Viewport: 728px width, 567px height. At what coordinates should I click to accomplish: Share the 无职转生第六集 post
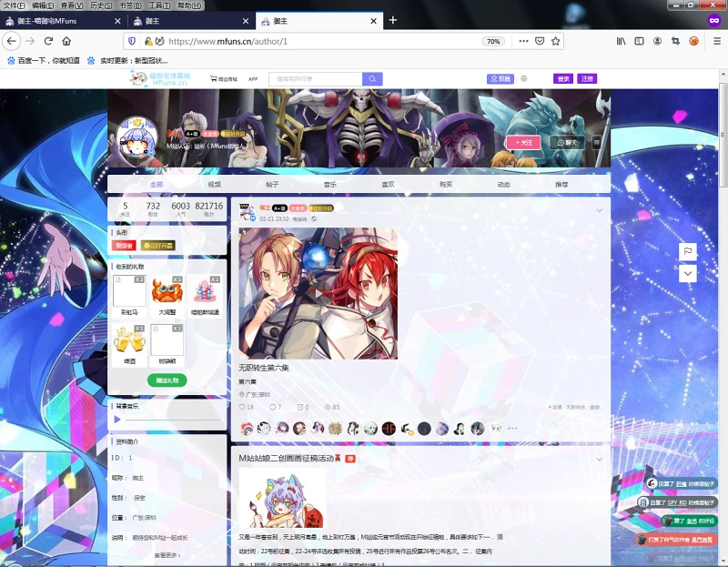303,407
